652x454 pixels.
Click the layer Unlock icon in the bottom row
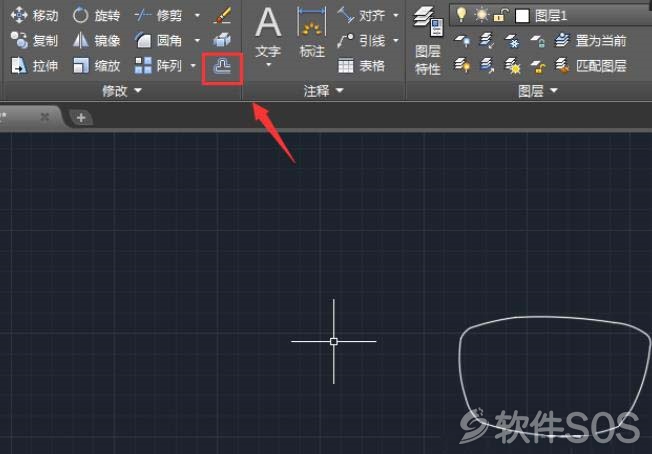coord(538,66)
